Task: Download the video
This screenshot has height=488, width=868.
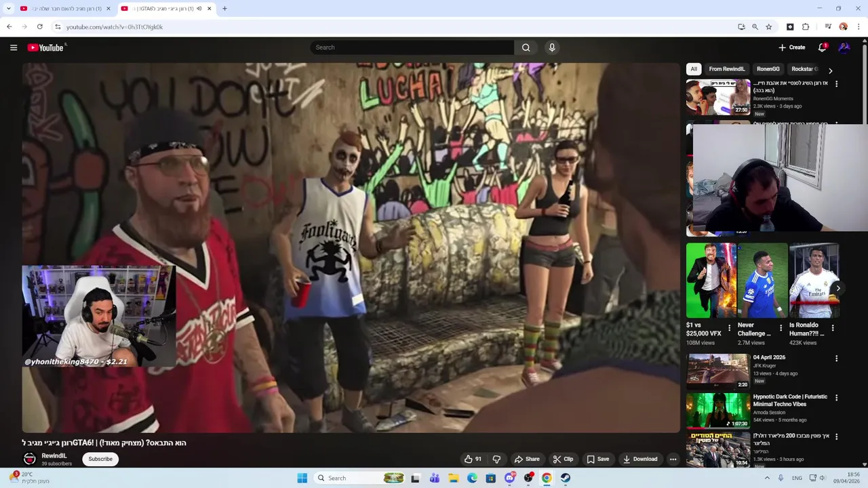Action: coord(640,459)
